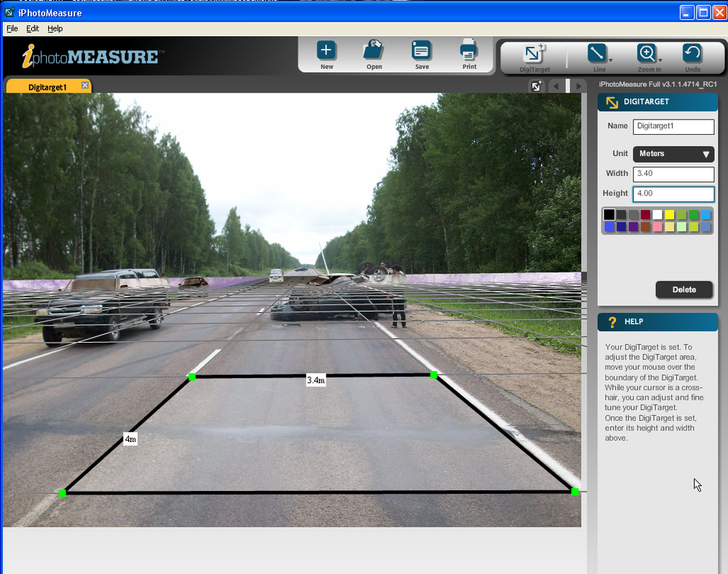Open the Zoom In dropdown arrow
This screenshot has height=574, width=728.
659,61
